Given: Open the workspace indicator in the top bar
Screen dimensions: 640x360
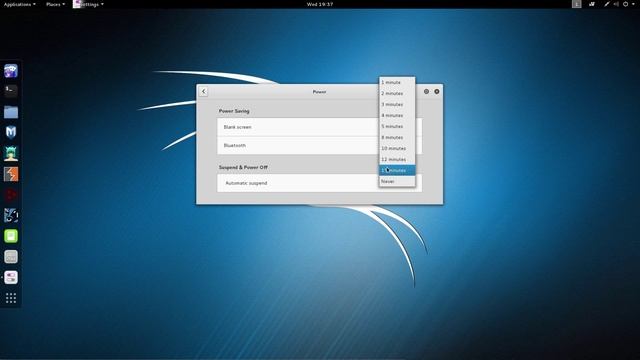Looking at the screenshot, I should point(576,4).
